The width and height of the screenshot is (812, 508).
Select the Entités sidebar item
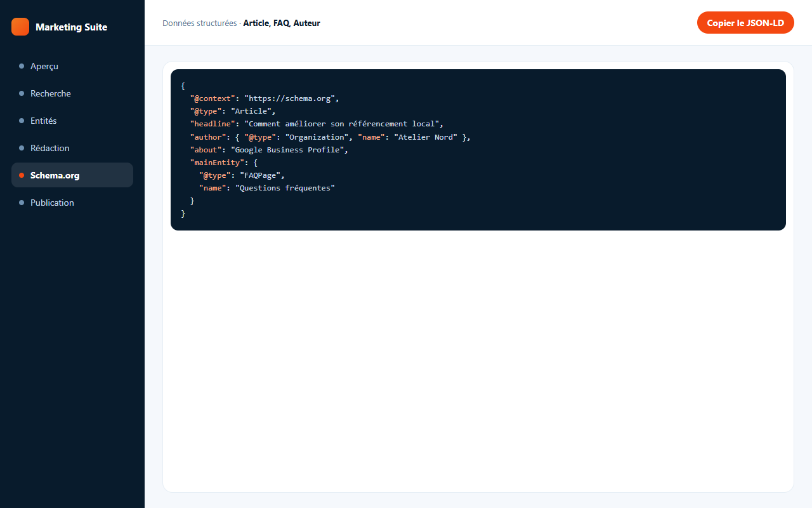(x=72, y=121)
